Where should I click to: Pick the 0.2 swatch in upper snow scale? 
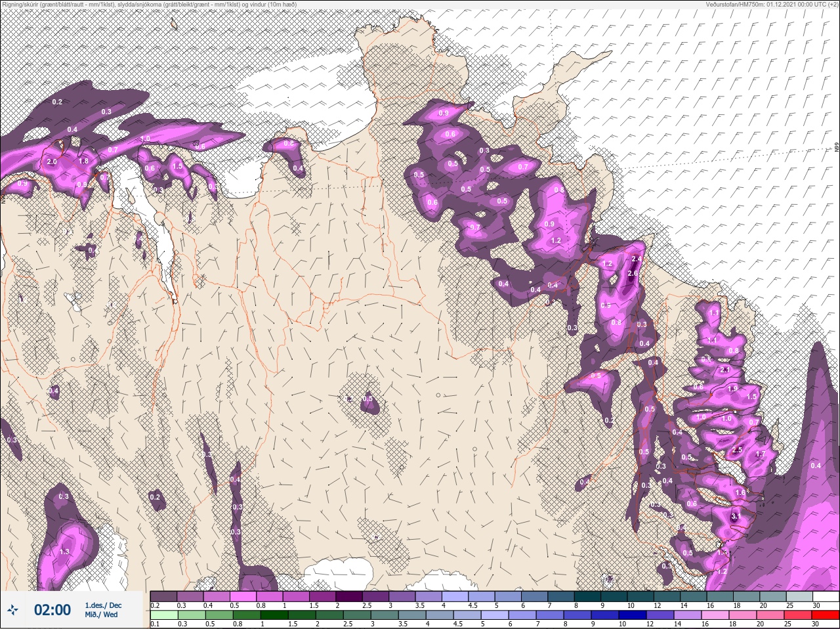[x=163, y=596]
